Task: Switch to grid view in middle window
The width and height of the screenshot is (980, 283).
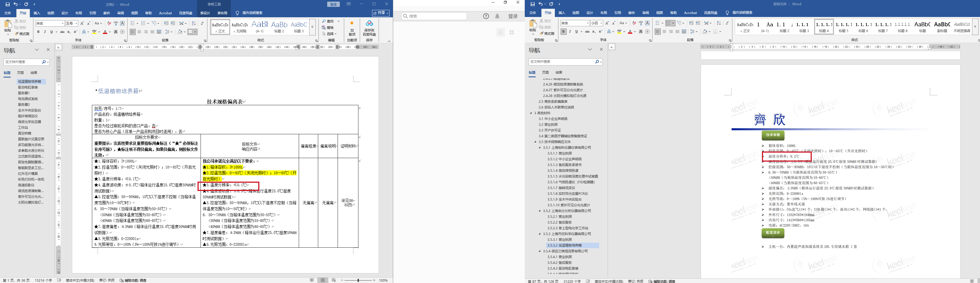Action: coord(512,32)
